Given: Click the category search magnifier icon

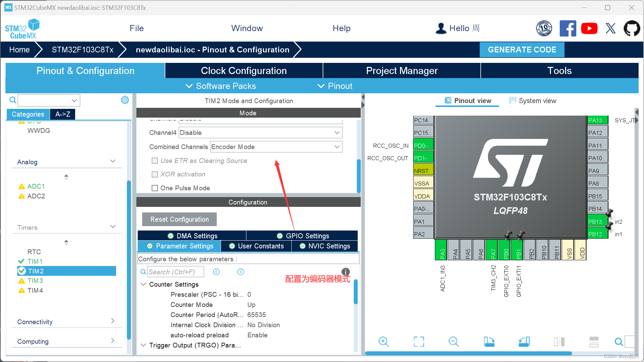Looking at the screenshot, I should pyautogui.click(x=13, y=100).
